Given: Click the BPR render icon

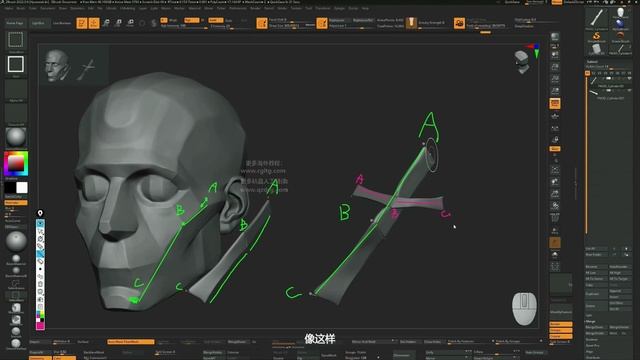Looking at the screenshot, I should 555,37.
